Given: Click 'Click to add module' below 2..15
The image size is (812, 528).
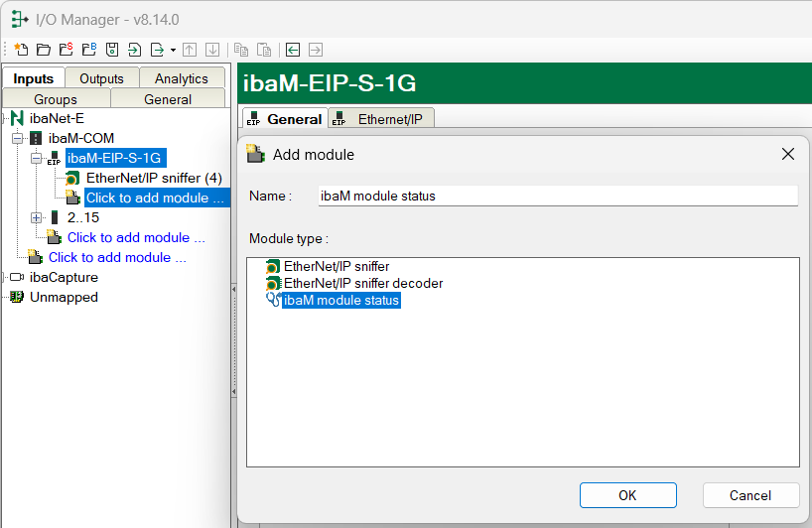Looking at the screenshot, I should [x=136, y=237].
